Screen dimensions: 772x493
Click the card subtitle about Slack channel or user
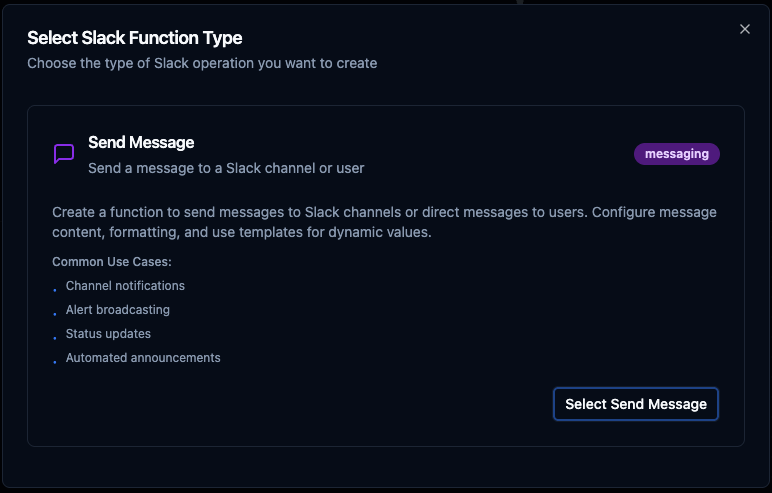click(226, 168)
